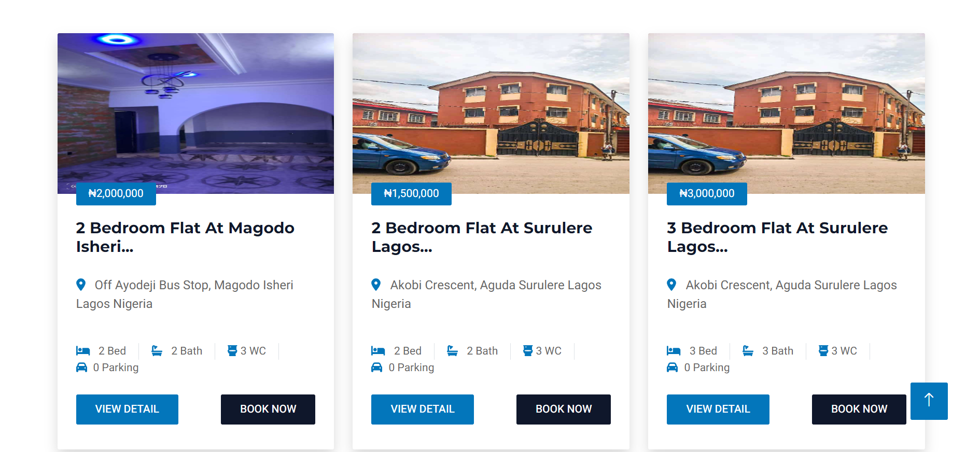The height and width of the screenshot is (452, 980).
Task: Click the ₦1,500,000 price tag
Action: click(411, 193)
